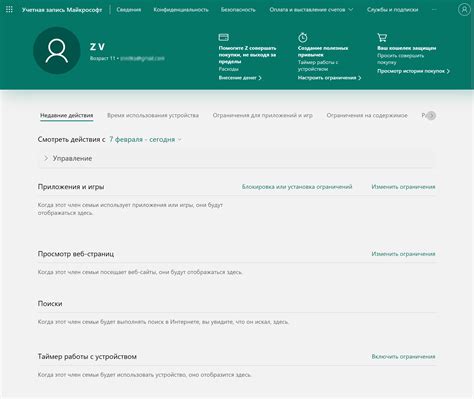474x399 pixels.
Task: Click Просмотр истории покупок link
Action: tap(413, 71)
